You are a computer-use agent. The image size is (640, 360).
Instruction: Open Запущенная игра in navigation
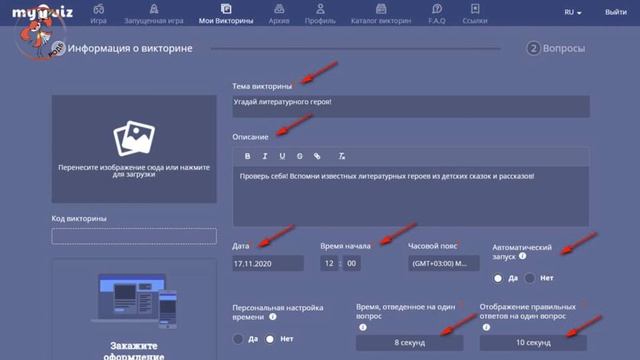153,14
